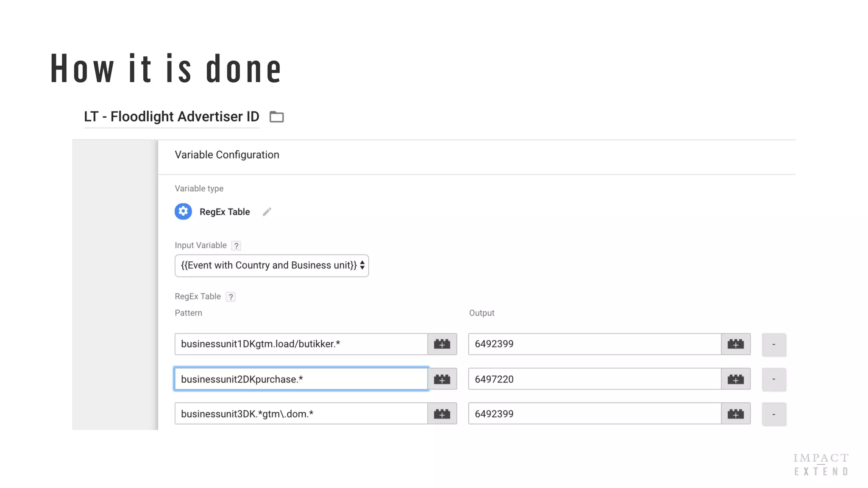
Task: Insert variable into the businessunit1DK pattern field
Action: 442,344
